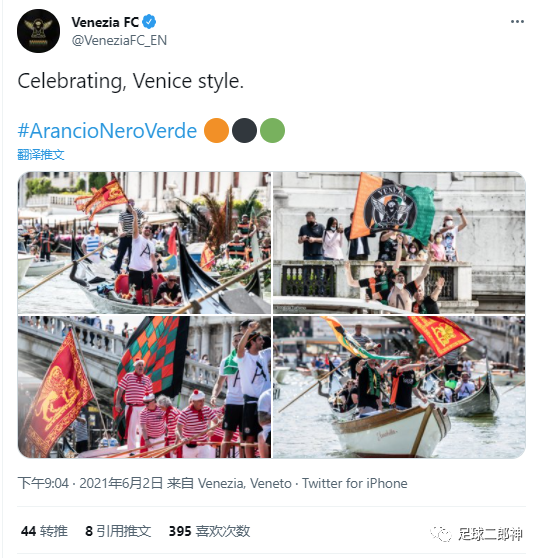The image size is (540, 558).
Task: Open the three-dot more options menu
Action: click(517, 22)
